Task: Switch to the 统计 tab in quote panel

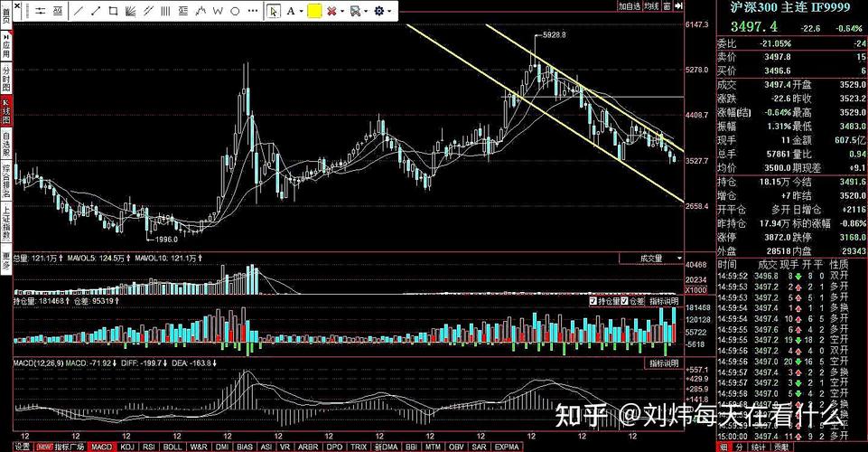Action: point(759,447)
